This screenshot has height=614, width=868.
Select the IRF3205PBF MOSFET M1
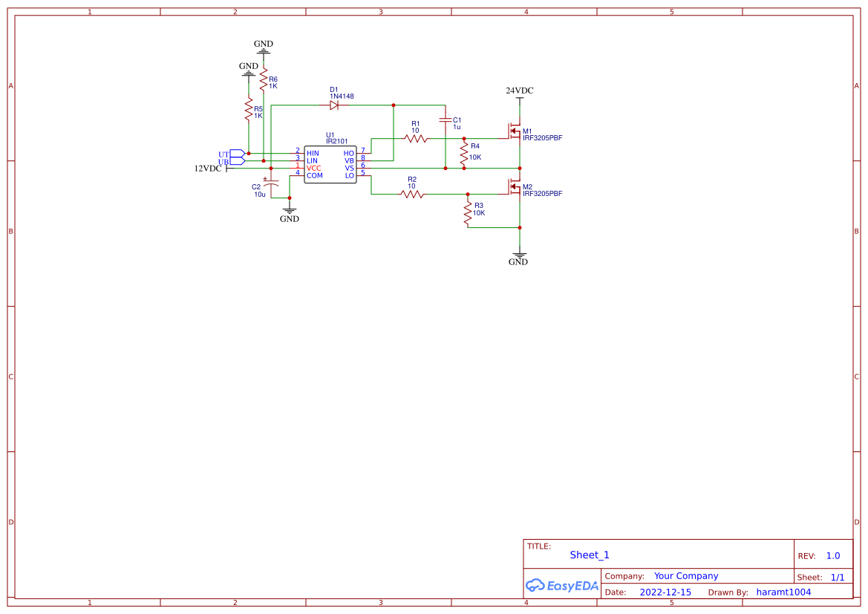pyautogui.click(x=515, y=130)
